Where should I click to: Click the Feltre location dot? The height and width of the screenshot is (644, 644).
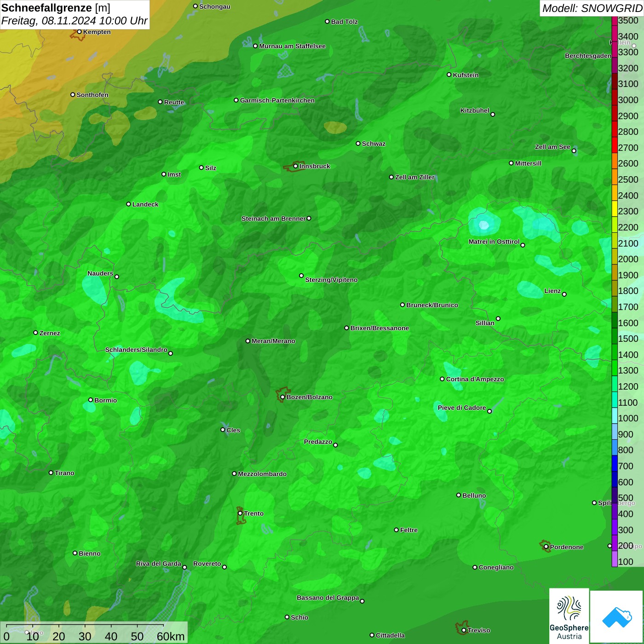[x=396, y=530]
